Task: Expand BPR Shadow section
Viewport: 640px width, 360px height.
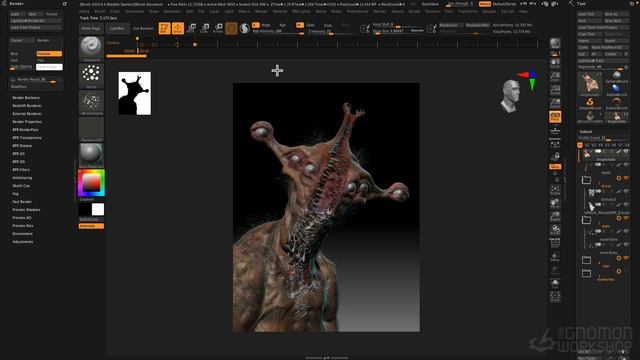Action: (22, 146)
